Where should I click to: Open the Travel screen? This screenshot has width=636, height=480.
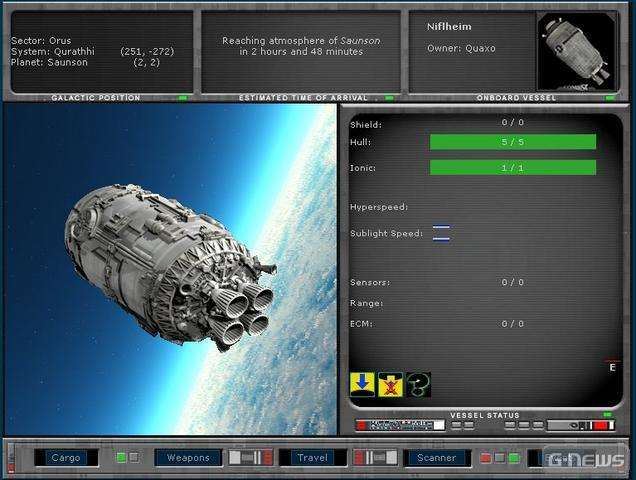click(x=312, y=458)
